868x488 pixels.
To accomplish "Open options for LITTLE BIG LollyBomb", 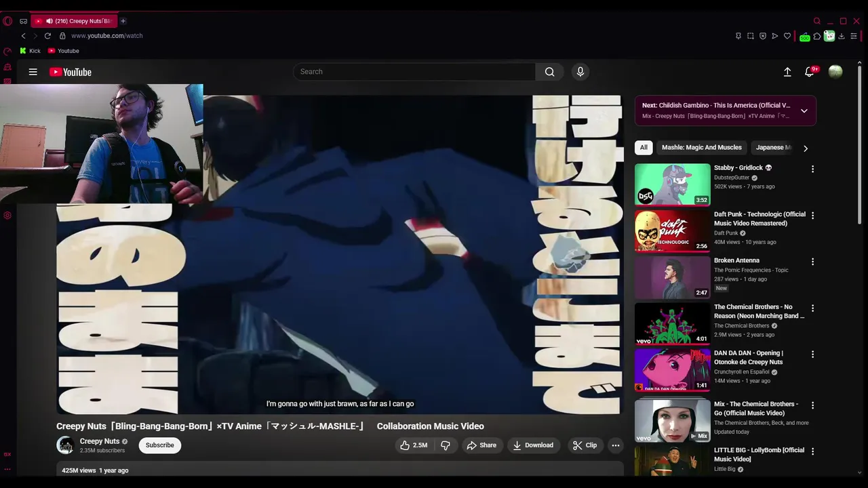I will pos(812,451).
